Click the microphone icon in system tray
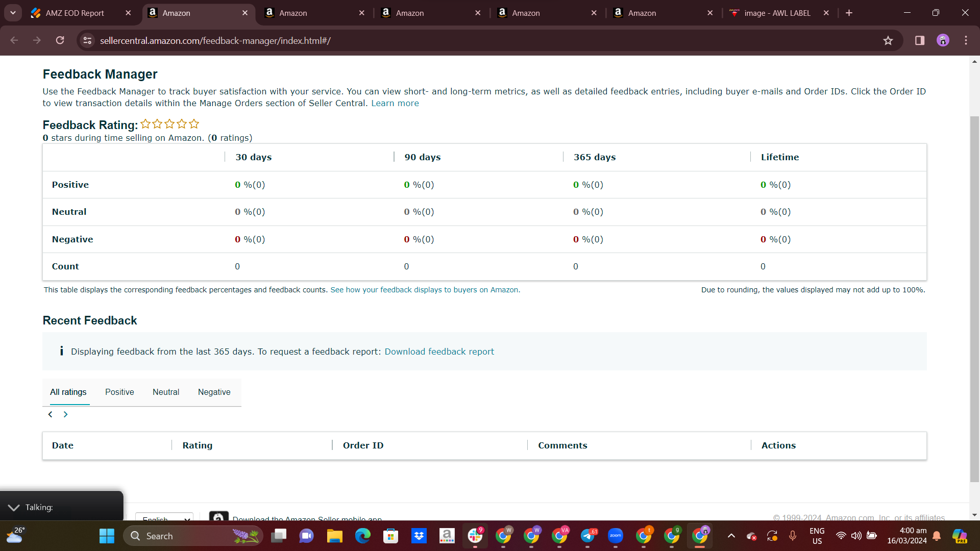This screenshot has width=980, height=551. point(793,536)
